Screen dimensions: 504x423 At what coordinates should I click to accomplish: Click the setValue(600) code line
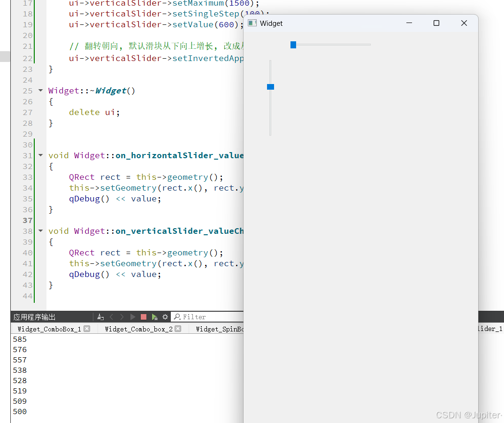pyautogui.click(x=156, y=24)
